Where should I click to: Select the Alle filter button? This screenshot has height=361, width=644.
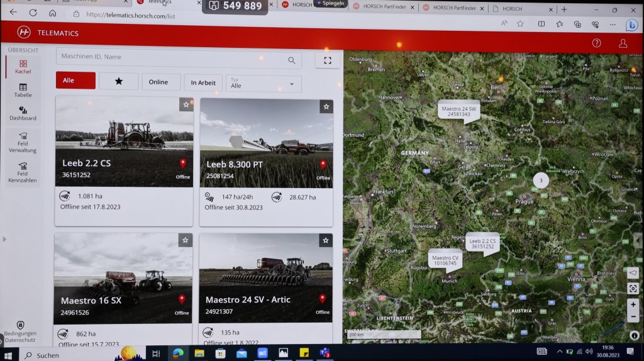coord(75,81)
